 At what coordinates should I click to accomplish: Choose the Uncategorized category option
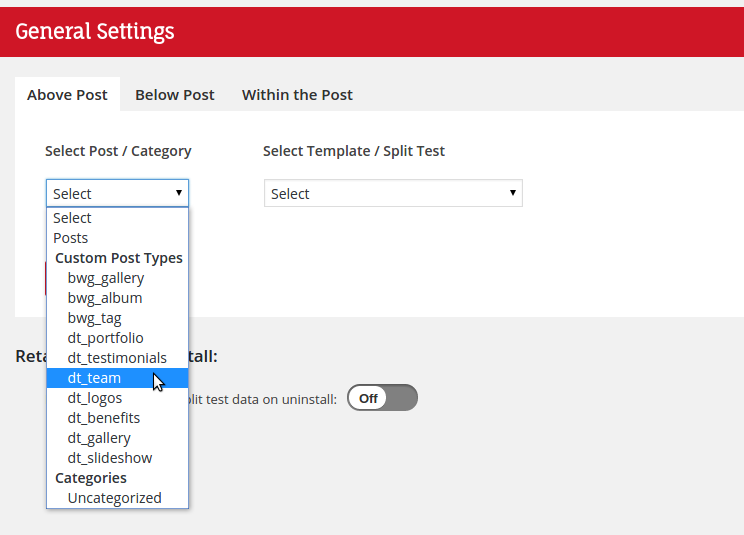point(117,498)
